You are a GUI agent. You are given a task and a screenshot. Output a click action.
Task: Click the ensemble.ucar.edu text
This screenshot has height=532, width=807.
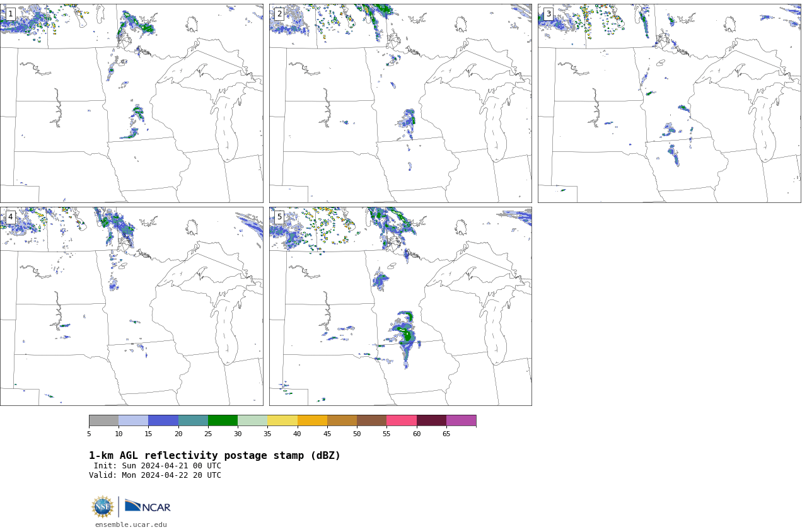131,524
